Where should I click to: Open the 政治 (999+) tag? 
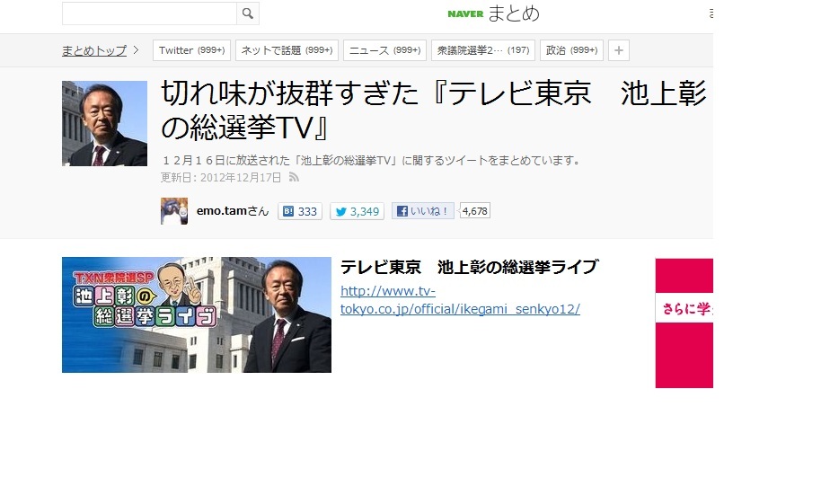click(571, 50)
